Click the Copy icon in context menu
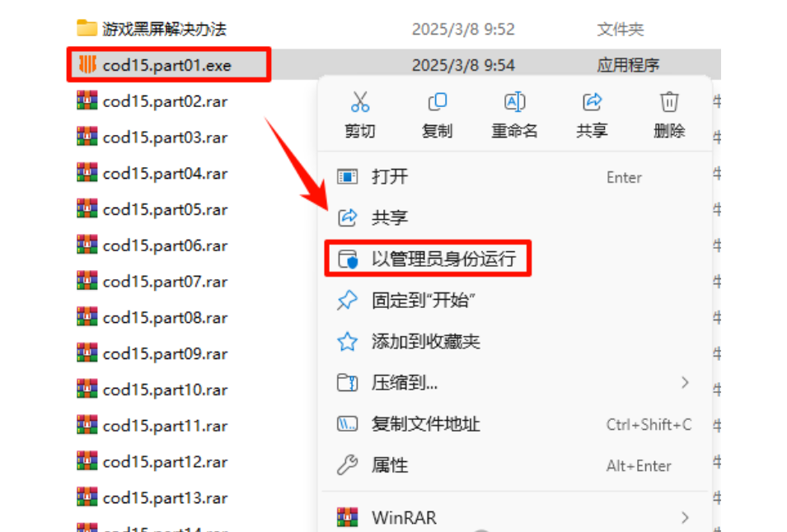The height and width of the screenshot is (532, 787). pos(437,102)
